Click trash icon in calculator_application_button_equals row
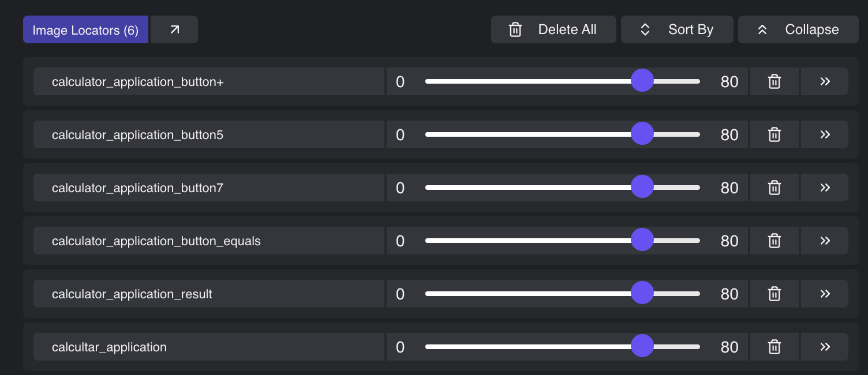The width and height of the screenshot is (868, 375). point(774,241)
